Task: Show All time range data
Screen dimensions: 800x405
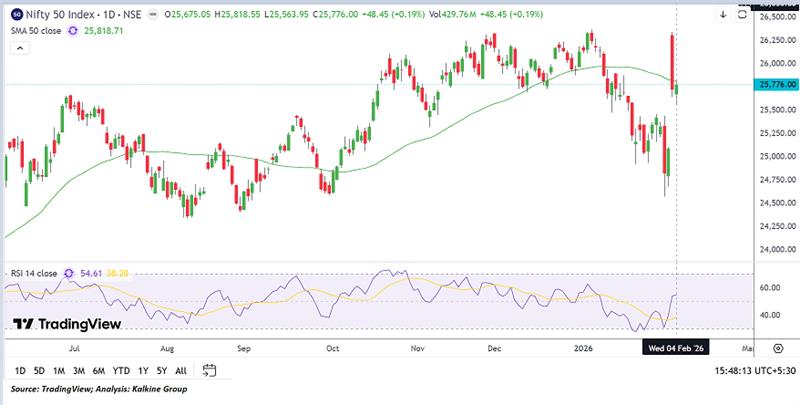Action: pos(181,371)
